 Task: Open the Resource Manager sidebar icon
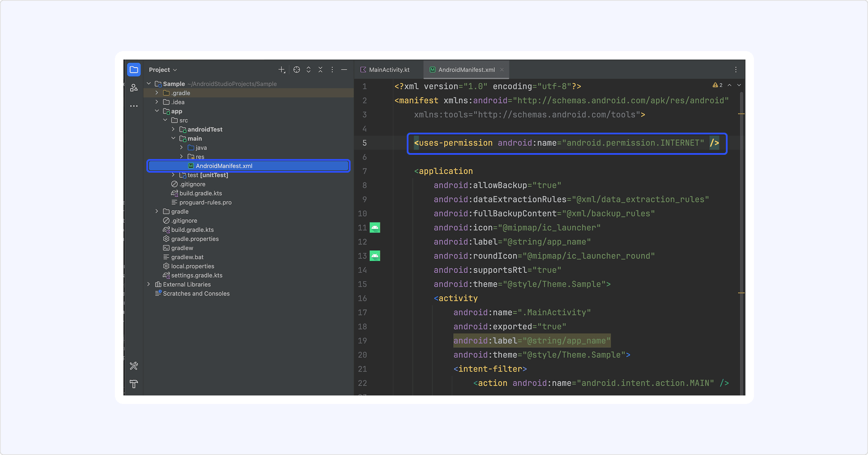134,88
